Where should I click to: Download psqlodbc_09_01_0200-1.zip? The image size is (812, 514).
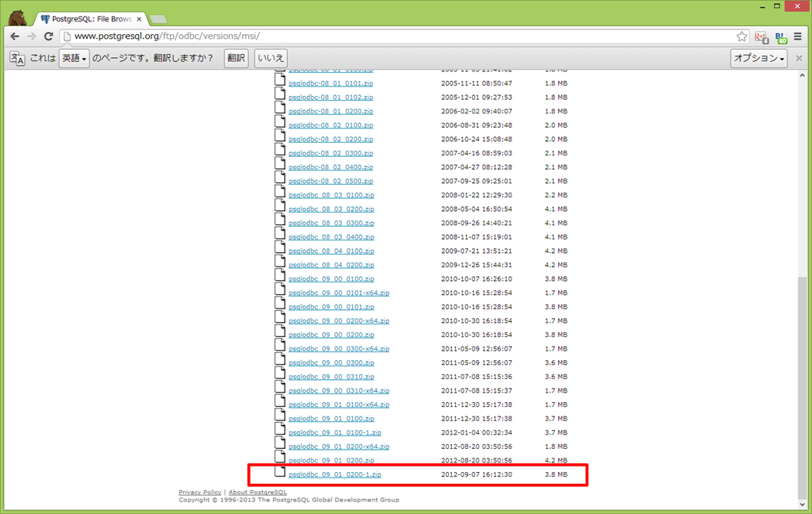click(335, 474)
